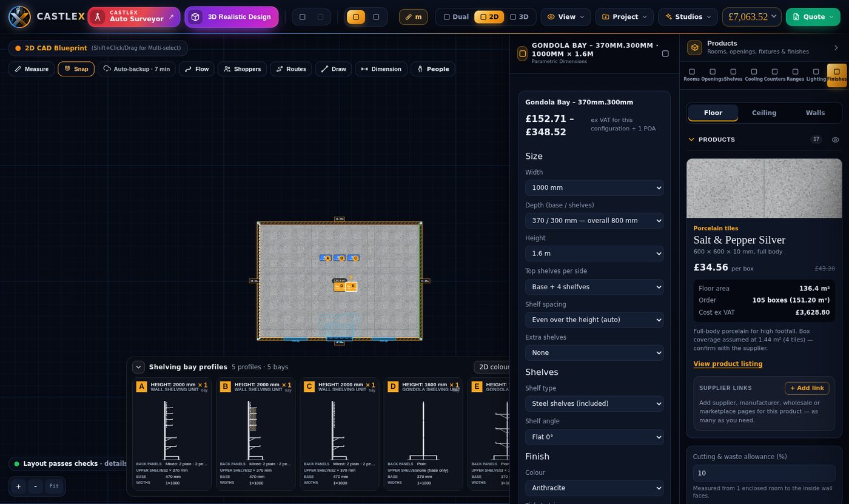Open the Shoppers tool

click(x=242, y=69)
